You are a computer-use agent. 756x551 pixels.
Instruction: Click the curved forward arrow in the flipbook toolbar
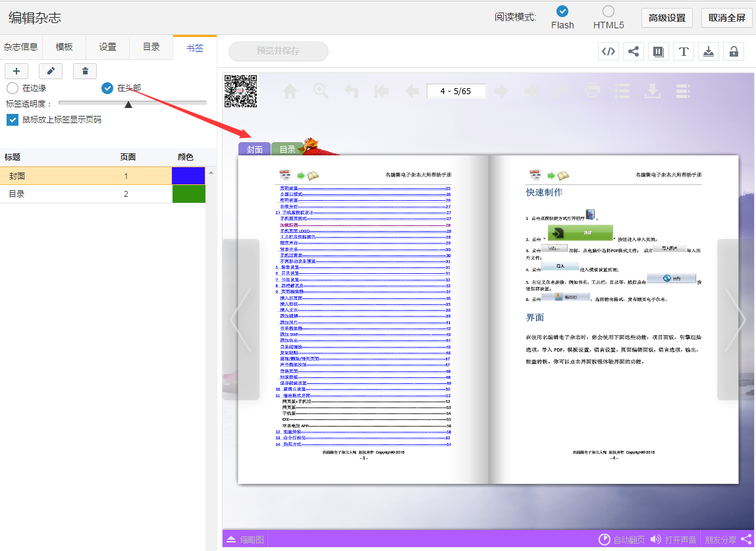point(562,91)
